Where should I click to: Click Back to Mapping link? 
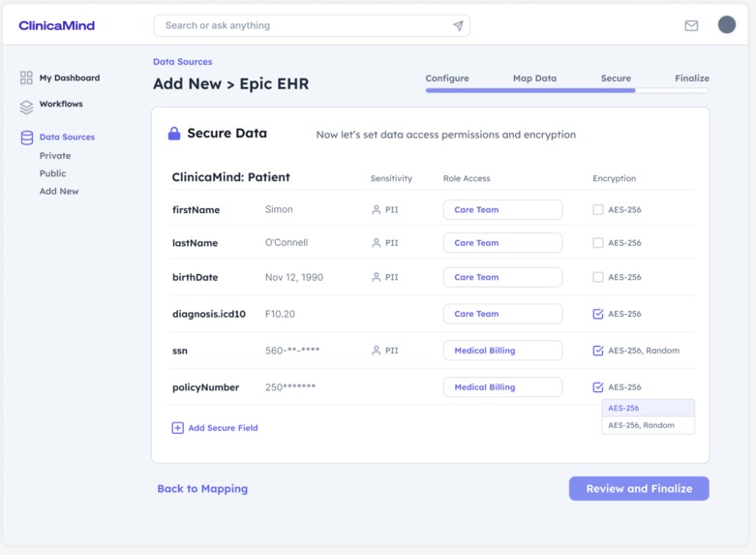pos(202,489)
